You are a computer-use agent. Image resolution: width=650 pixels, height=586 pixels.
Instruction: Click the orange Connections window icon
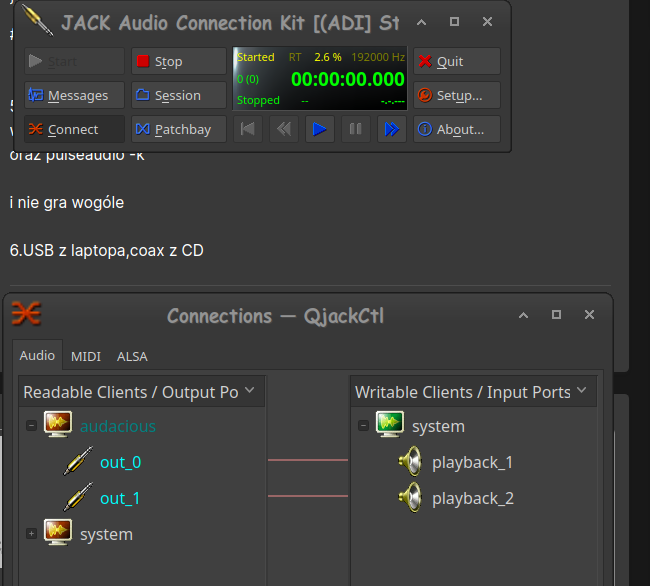(x=26, y=313)
